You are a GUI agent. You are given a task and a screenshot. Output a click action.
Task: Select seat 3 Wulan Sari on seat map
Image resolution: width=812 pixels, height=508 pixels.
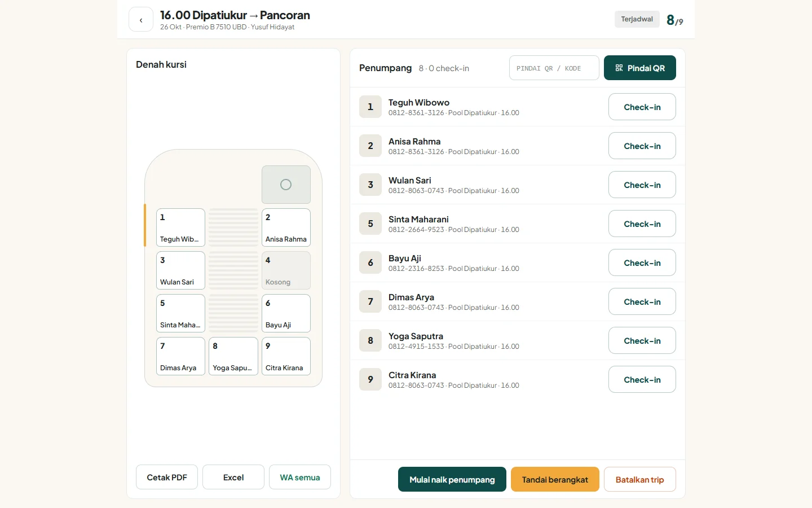click(180, 270)
